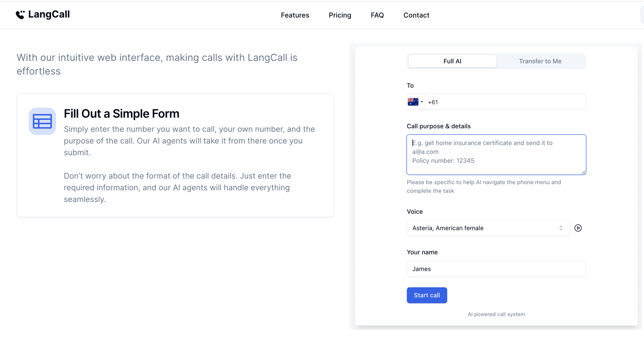644x344 pixels.
Task: Click the table/grid icon on form card
Action: [42, 121]
